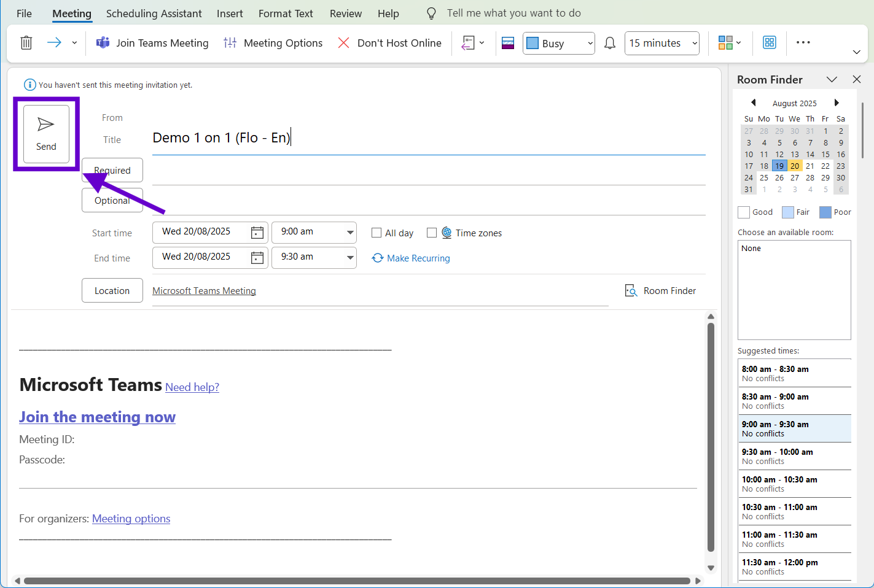This screenshot has height=588, width=874.
Task: Click the Required attendees button
Action: 112,170
